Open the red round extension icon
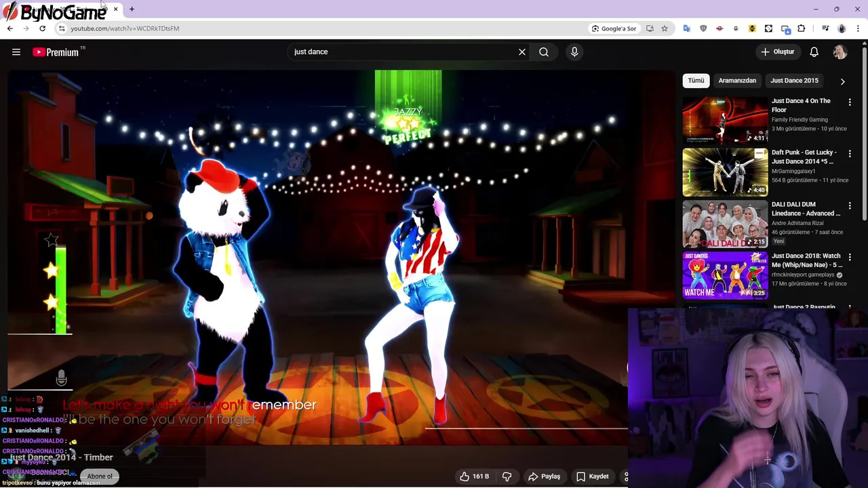The height and width of the screenshot is (488, 868). coord(719,28)
